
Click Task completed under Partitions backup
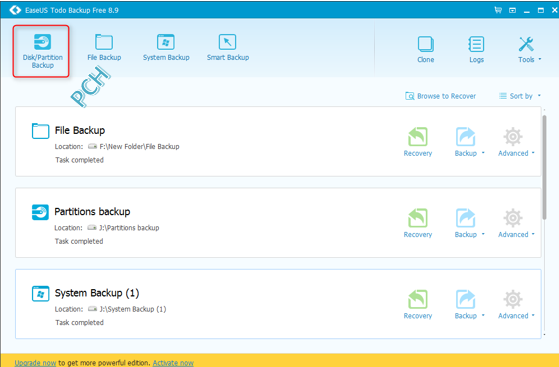(79, 241)
